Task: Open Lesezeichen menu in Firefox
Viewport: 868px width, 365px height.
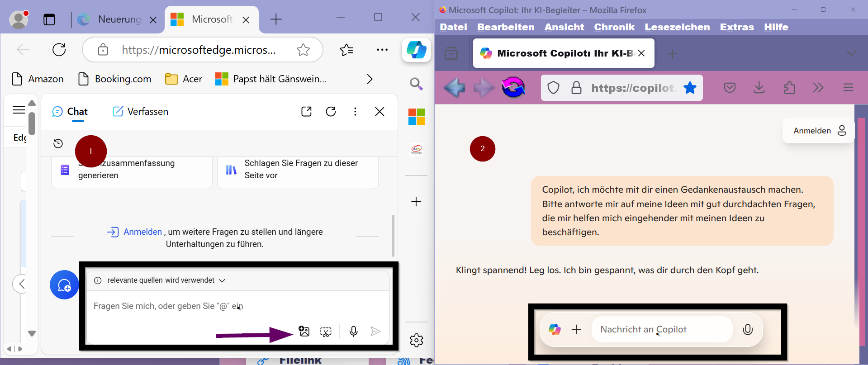Action: pyautogui.click(x=677, y=27)
